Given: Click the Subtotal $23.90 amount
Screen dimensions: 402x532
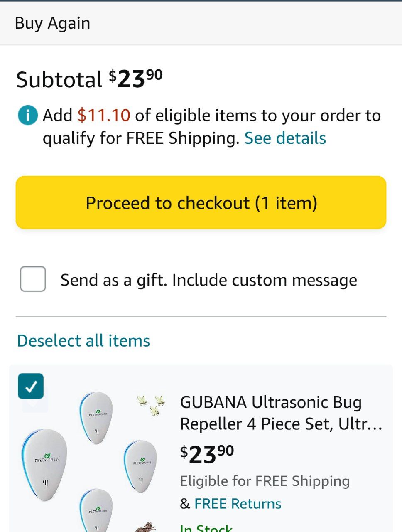Looking at the screenshot, I should point(136,79).
